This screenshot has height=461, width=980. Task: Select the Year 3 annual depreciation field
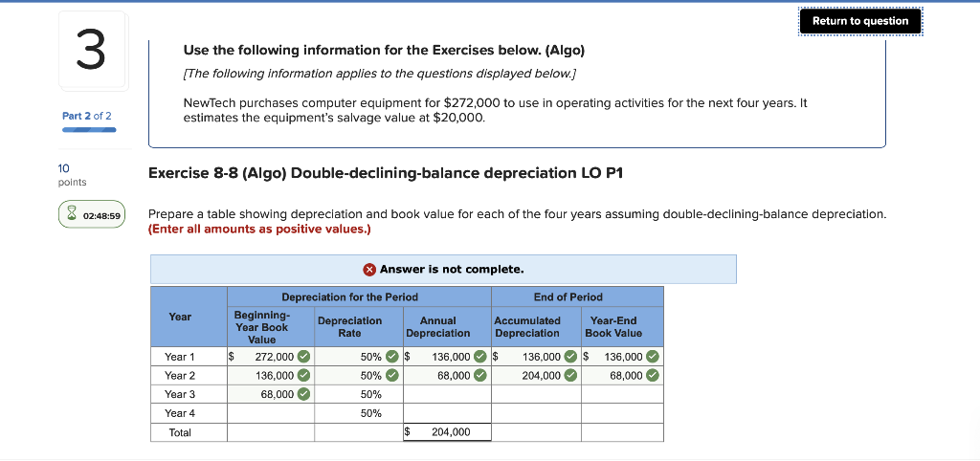(448, 394)
